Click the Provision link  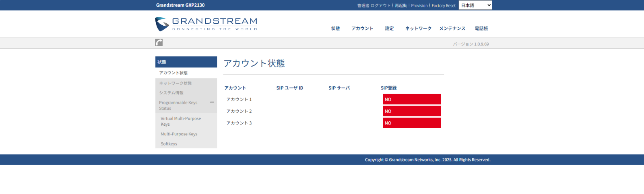419,6
